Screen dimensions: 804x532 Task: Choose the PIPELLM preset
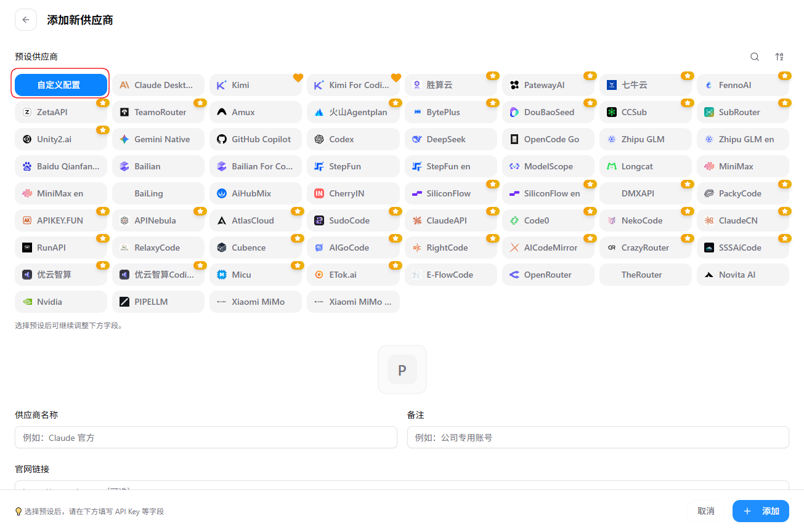(x=158, y=302)
